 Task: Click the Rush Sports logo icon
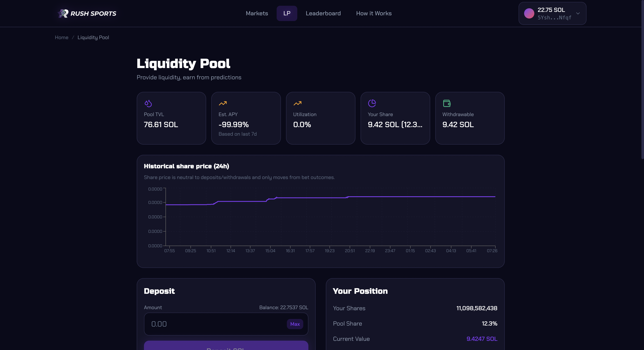(x=63, y=13)
